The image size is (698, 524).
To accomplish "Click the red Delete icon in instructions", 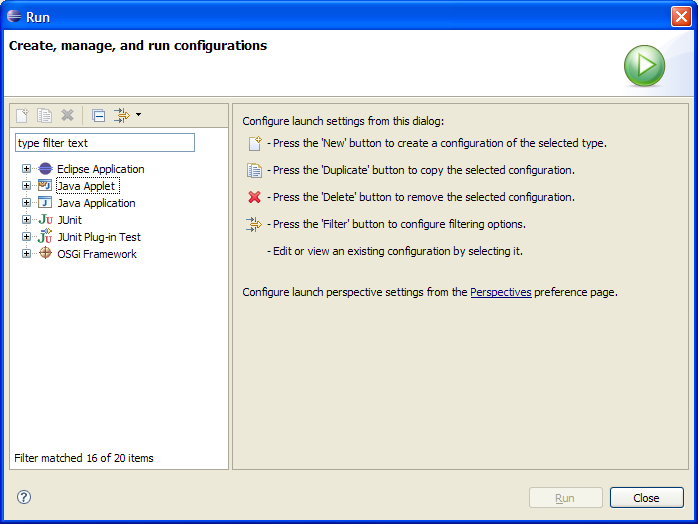I will (x=254, y=197).
